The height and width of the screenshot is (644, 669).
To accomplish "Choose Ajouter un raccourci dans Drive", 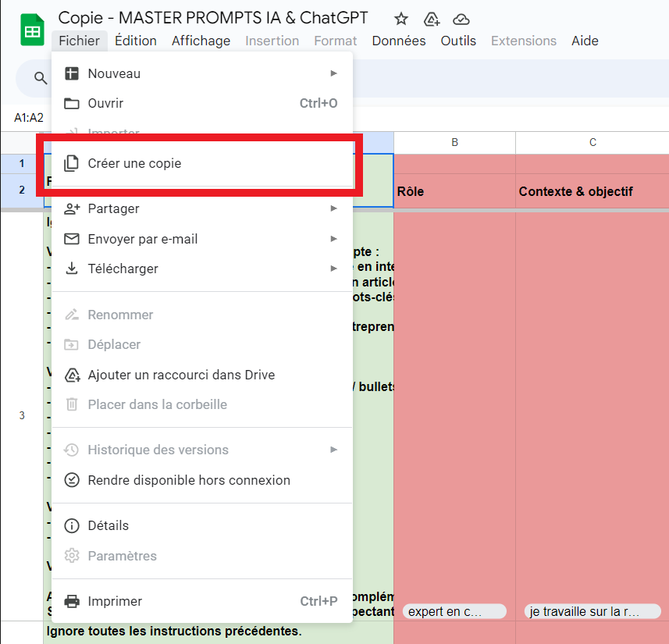I will (181, 375).
